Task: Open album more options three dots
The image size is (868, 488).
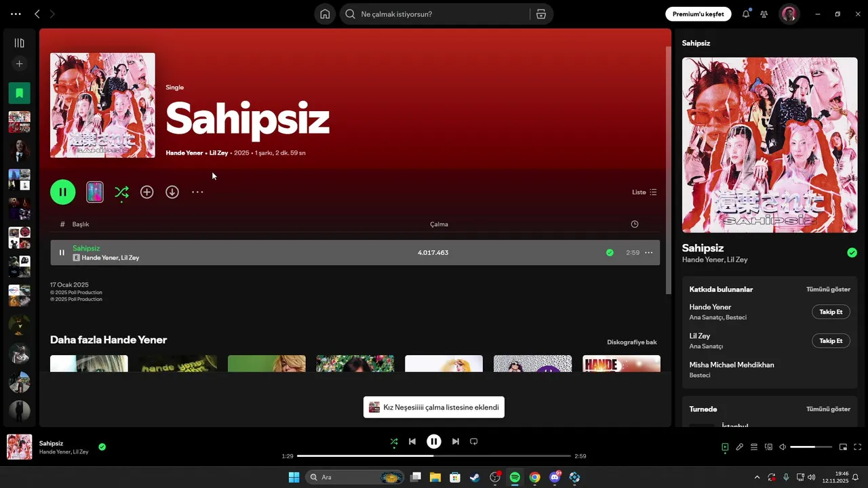Action: 197,192
